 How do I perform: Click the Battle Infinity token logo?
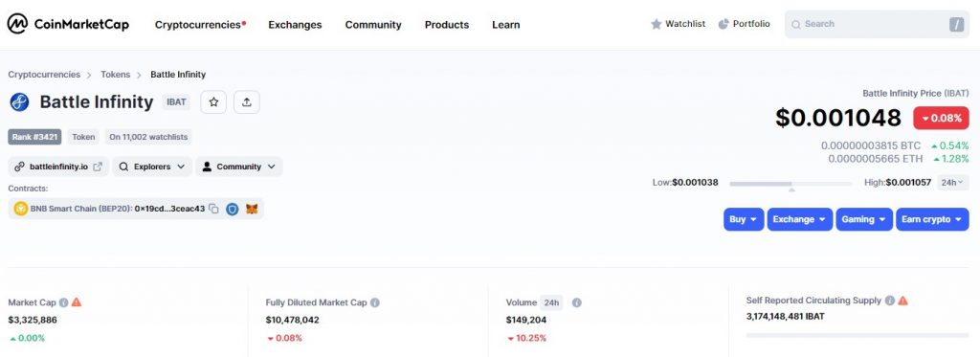[x=19, y=101]
